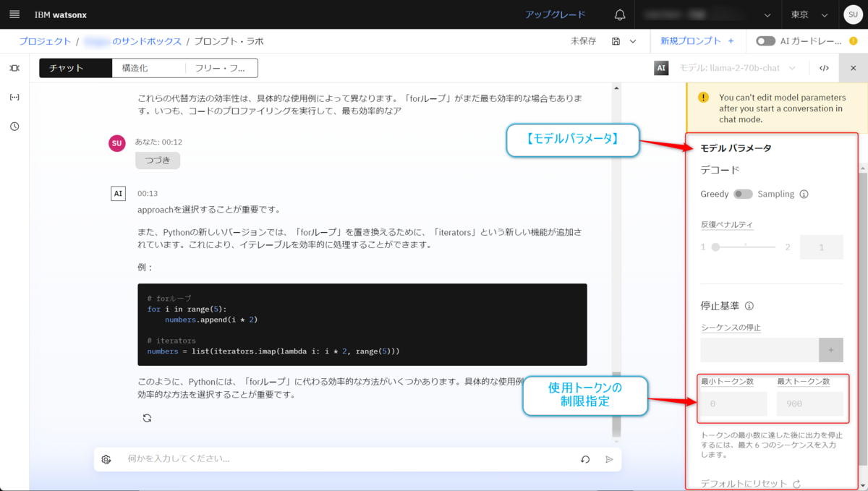Click デフォルトにリセット button

click(x=751, y=484)
